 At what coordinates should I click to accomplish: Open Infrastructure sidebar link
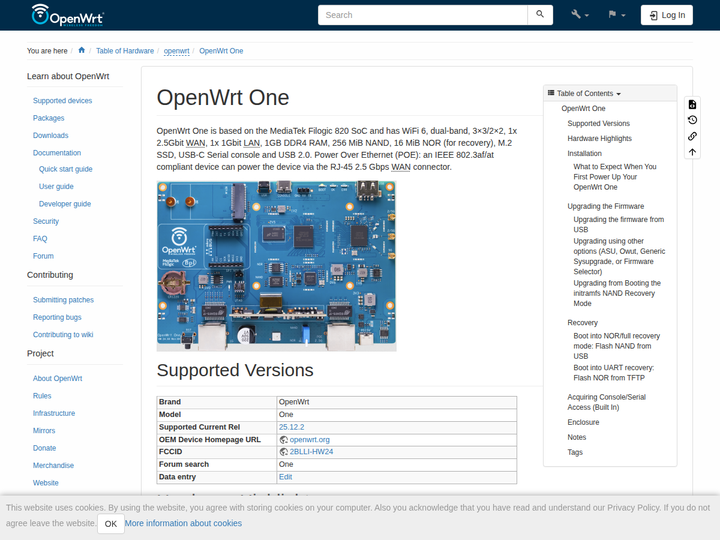pyautogui.click(x=54, y=413)
